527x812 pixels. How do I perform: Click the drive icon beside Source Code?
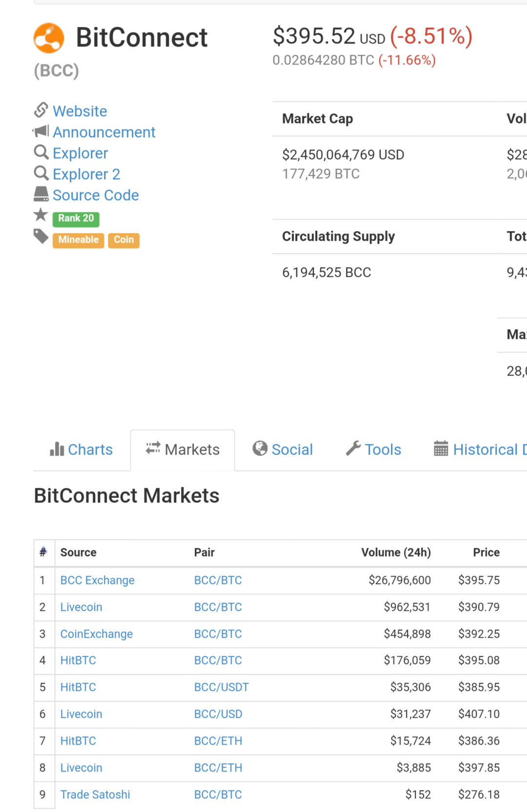pyautogui.click(x=41, y=194)
